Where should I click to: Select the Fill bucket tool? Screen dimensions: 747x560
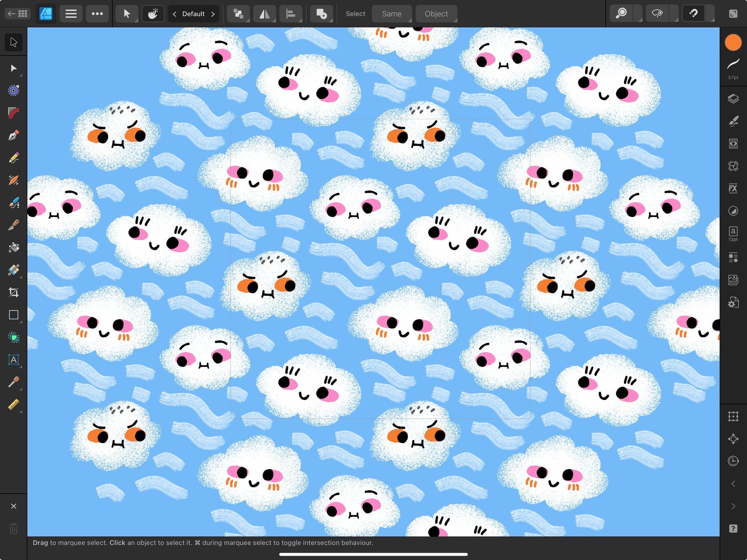tap(14, 247)
